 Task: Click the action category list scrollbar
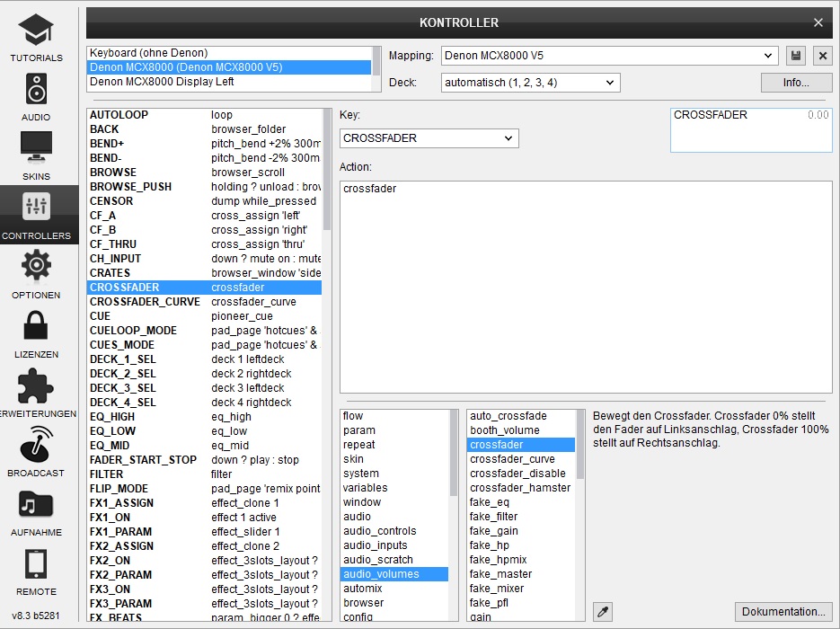[x=454, y=453]
